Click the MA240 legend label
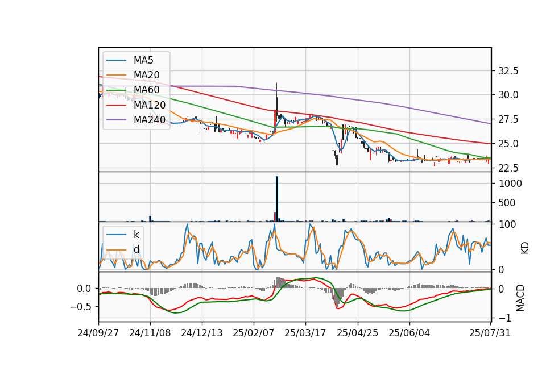 (150, 120)
